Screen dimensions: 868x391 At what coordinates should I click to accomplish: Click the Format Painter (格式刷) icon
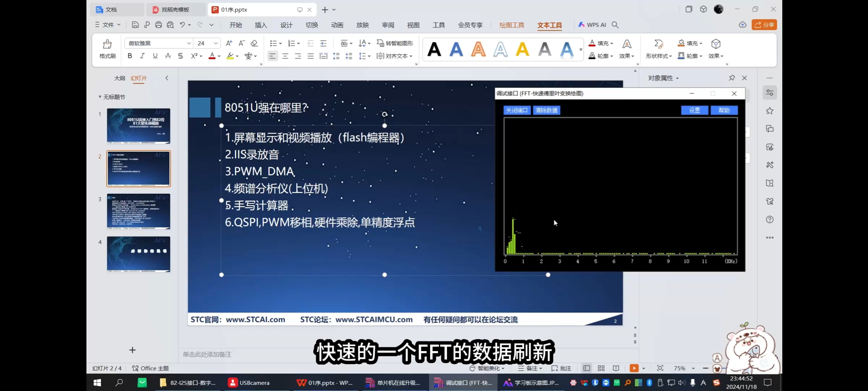coord(107,45)
